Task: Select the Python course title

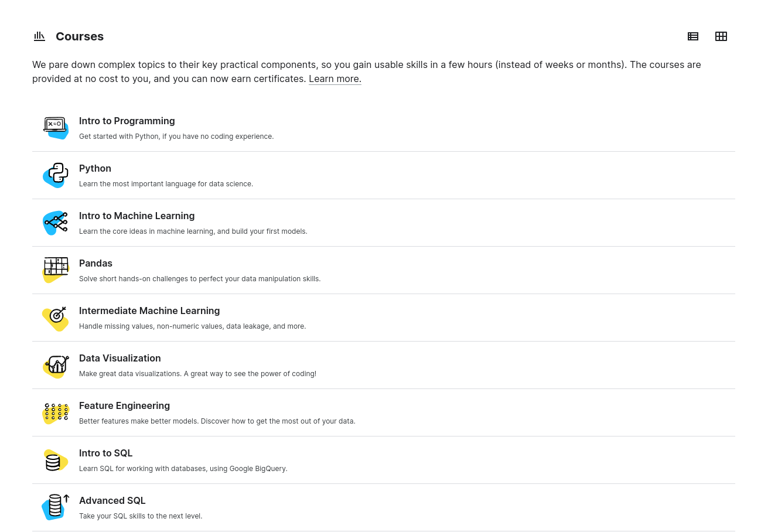Action: click(x=95, y=168)
